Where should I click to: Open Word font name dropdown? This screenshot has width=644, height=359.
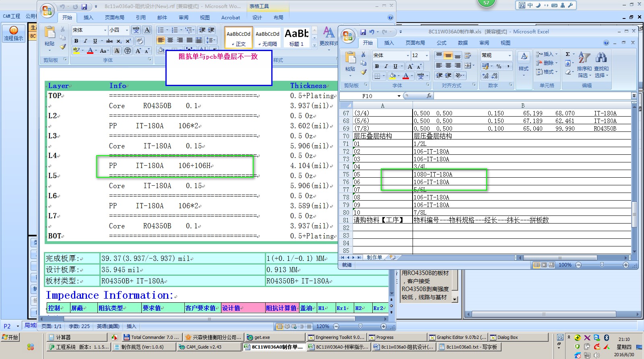tap(105, 30)
